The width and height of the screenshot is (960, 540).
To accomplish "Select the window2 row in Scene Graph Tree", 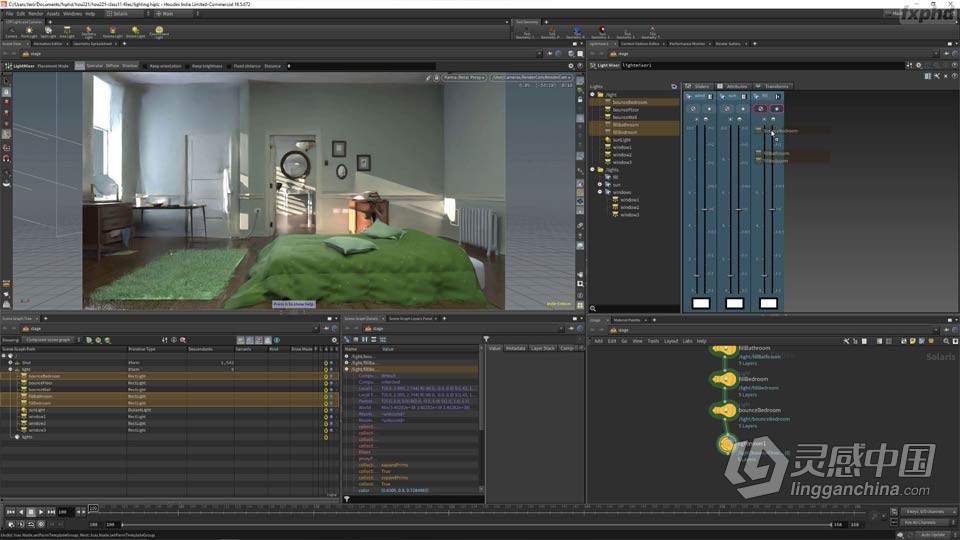I will point(170,423).
